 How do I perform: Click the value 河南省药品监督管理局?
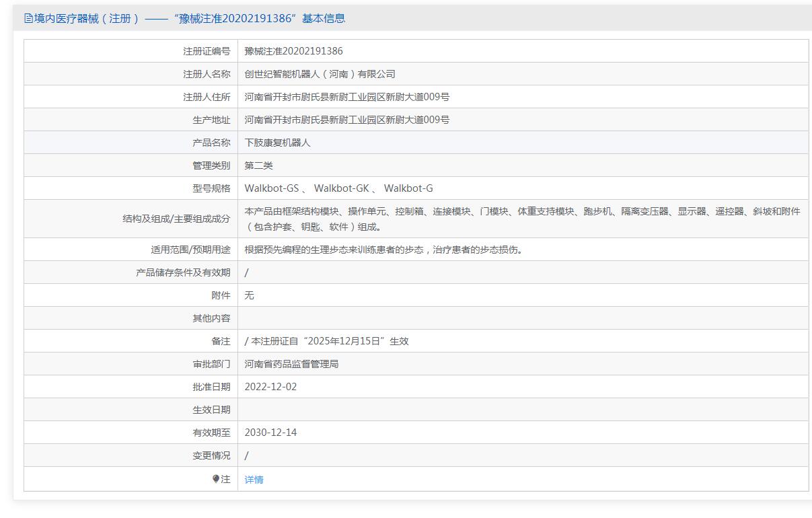pyautogui.click(x=291, y=364)
